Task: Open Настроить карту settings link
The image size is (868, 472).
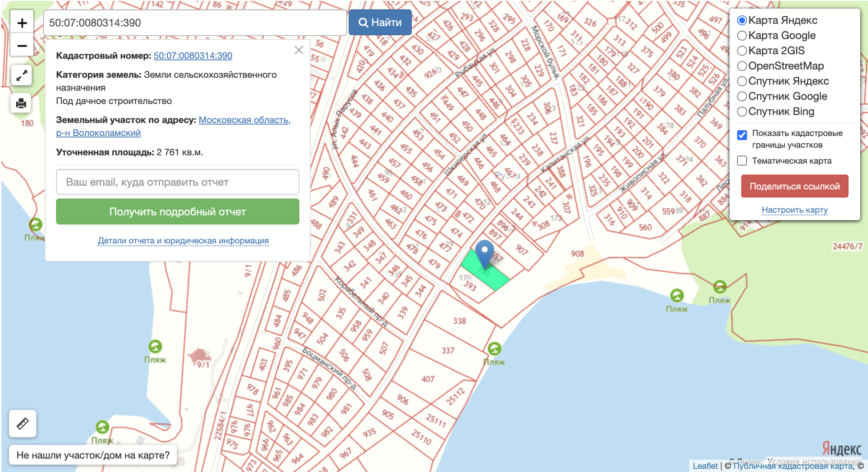Action: click(x=795, y=210)
